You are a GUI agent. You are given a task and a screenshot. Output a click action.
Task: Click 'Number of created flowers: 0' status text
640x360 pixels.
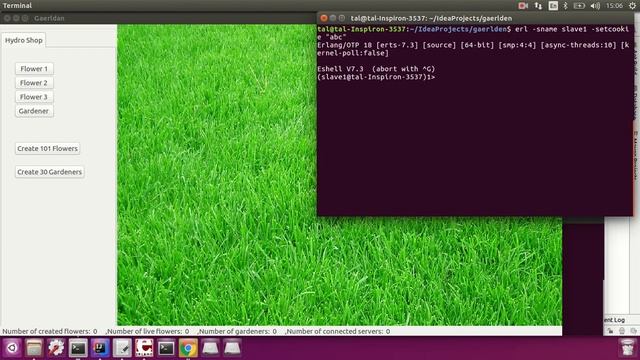[50, 331]
